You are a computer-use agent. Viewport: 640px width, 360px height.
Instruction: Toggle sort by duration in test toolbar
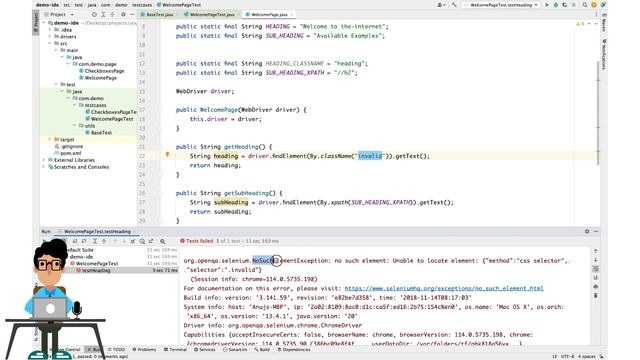pyautogui.click(x=84, y=241)
